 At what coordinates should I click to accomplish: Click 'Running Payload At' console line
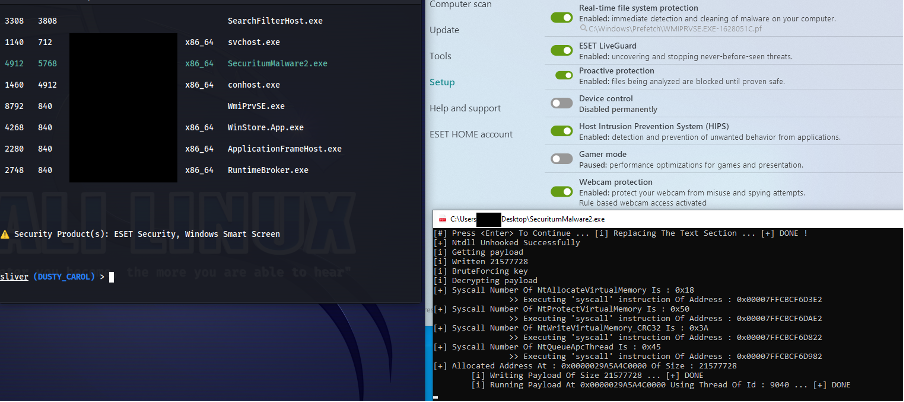[x=661, y=385]
